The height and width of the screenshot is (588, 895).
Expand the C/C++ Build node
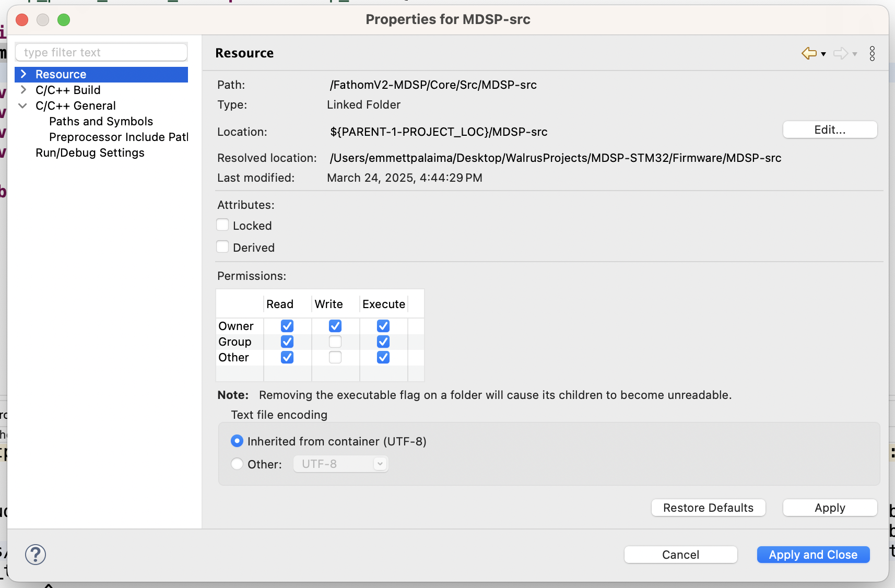[x=23, y=90]
